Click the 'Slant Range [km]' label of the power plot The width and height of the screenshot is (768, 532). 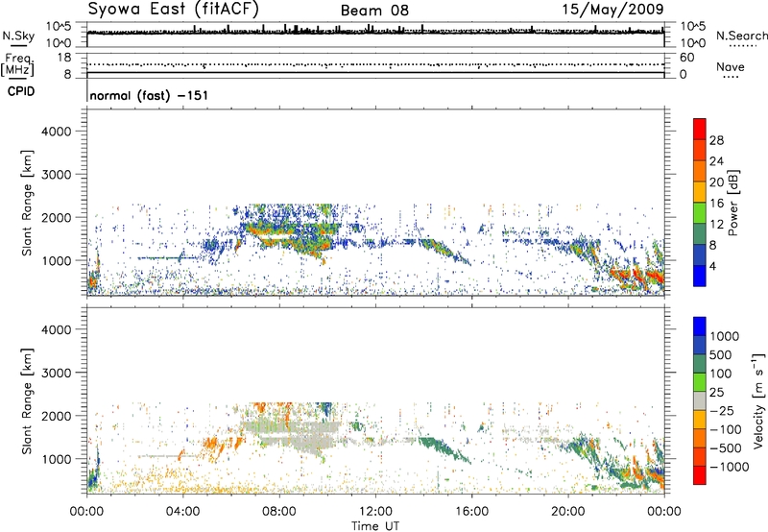pyautogui.click(x=27, y=203)
